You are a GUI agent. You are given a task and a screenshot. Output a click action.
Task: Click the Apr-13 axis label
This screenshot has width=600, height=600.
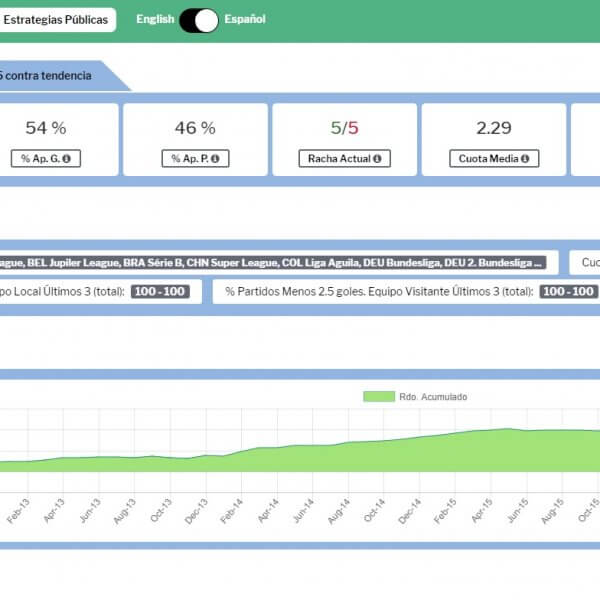54,511
